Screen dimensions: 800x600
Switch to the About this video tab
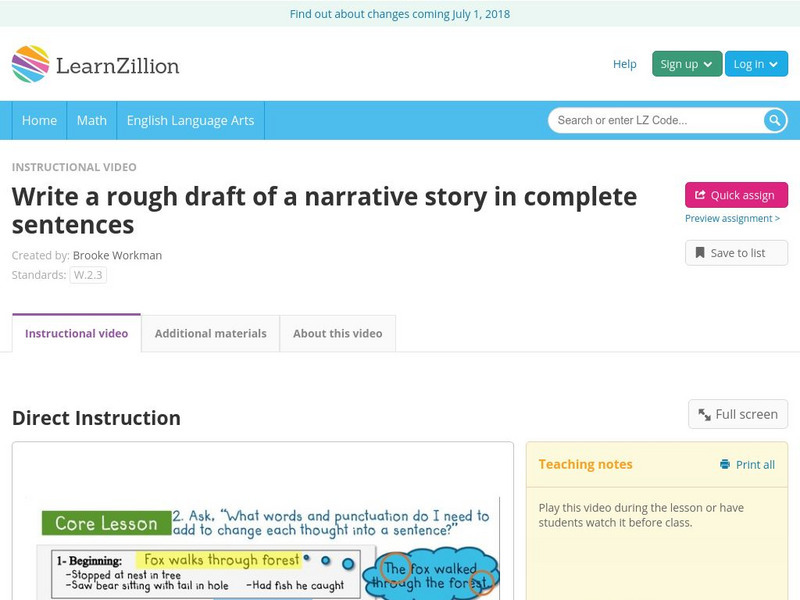(x=337, y=333)
